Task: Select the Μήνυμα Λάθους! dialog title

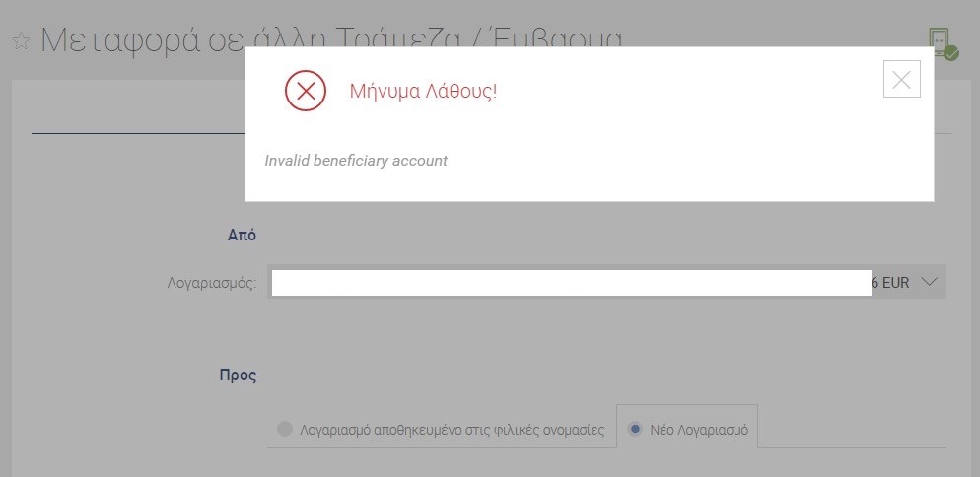Action: pos(423,92)
